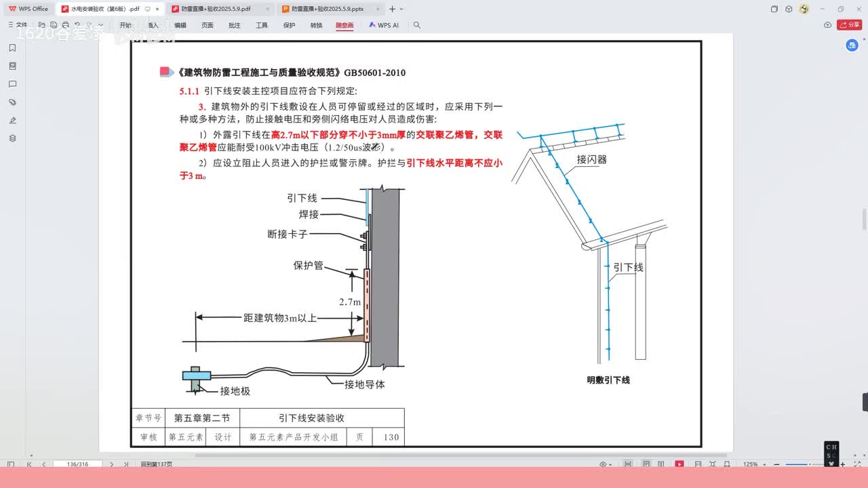Select single page view mode

point(646,464)
